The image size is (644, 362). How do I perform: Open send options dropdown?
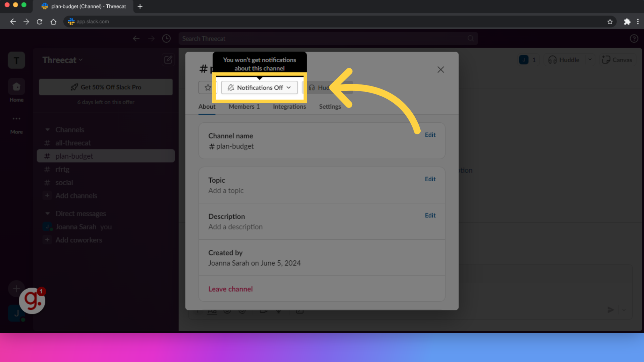point(624,310)
